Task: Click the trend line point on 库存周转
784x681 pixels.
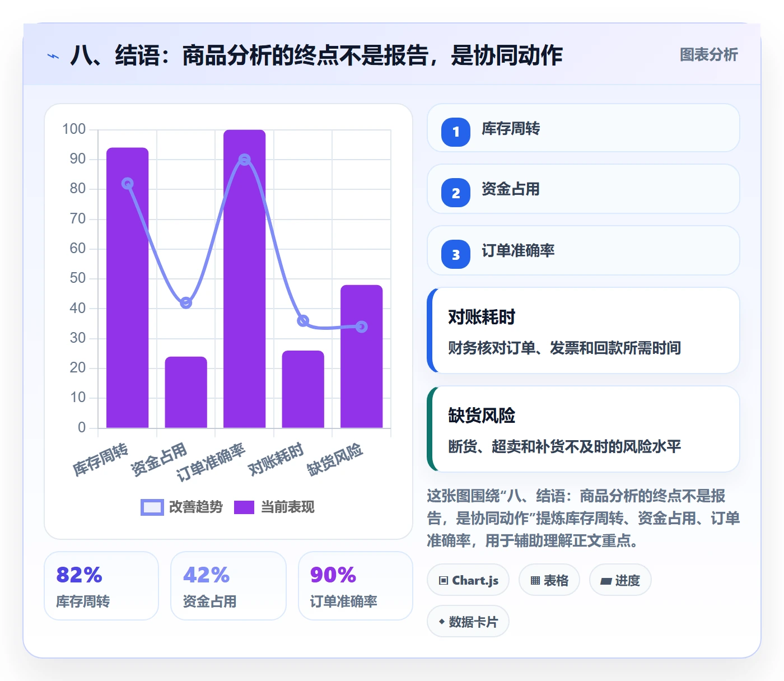Action: tap(128, 183)
